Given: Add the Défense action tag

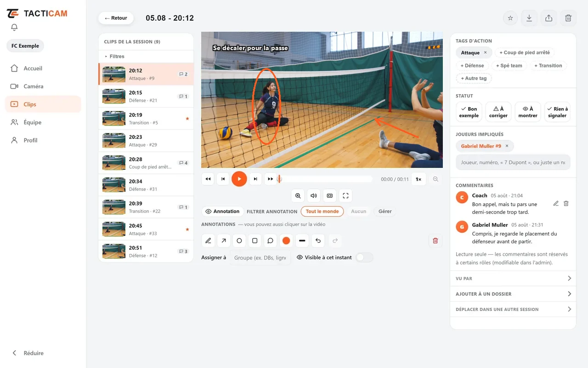Looking at the screenshot, I should click(x=472, y=66).
